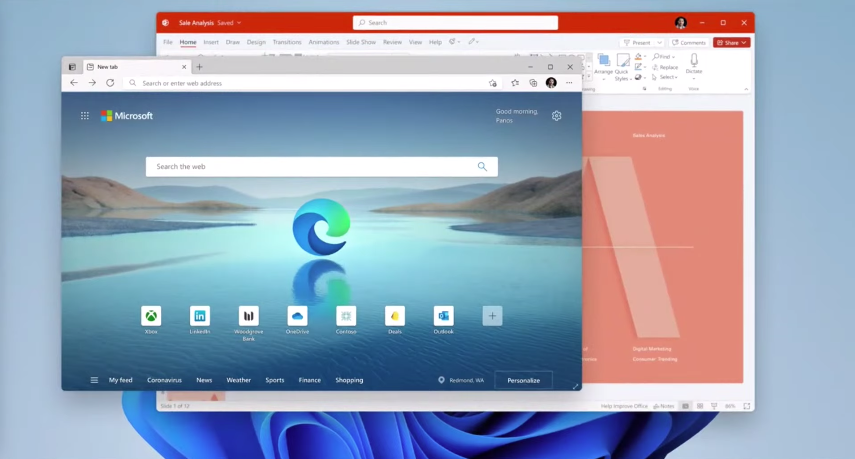The image size is (855, 459).
Task: Switch to PowerPoint Insert tab
Action: pos(211,42)
